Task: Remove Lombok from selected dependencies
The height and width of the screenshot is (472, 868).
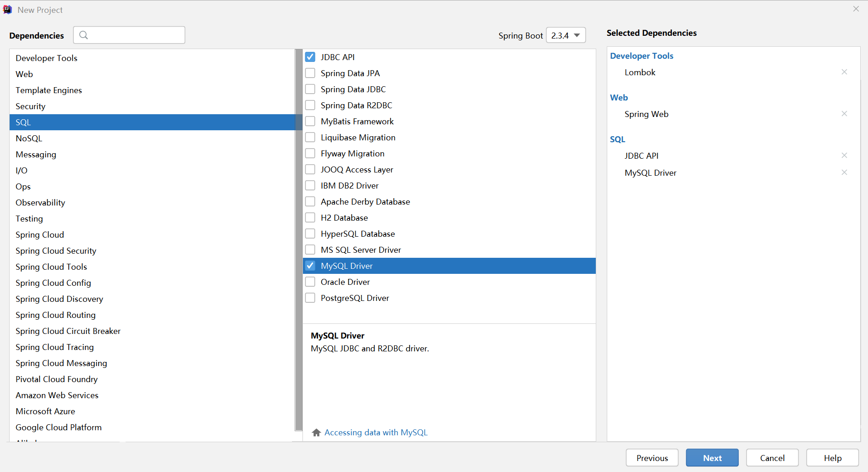Action: coord(844,72)
